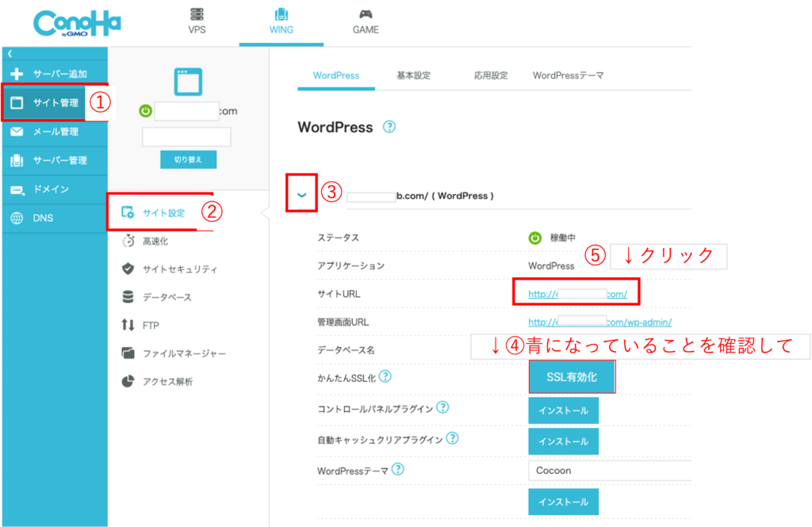
Task: Open the データベース menu
Action: point(167,297)
